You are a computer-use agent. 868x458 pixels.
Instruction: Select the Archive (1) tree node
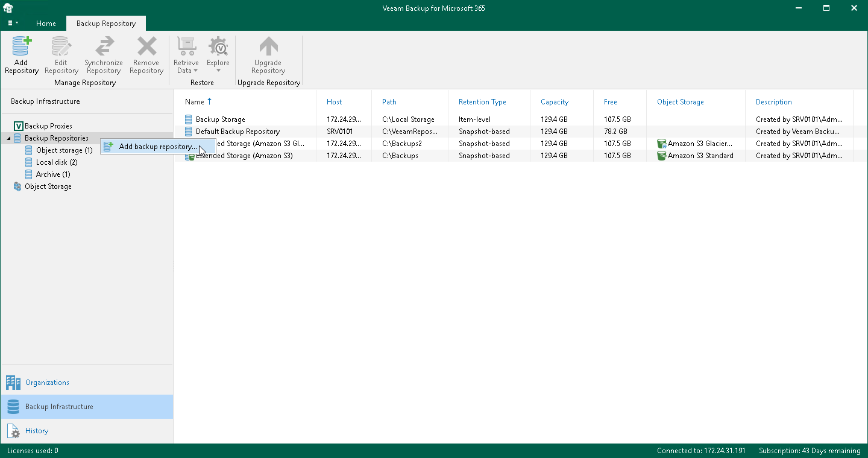[x=53, y=174]
